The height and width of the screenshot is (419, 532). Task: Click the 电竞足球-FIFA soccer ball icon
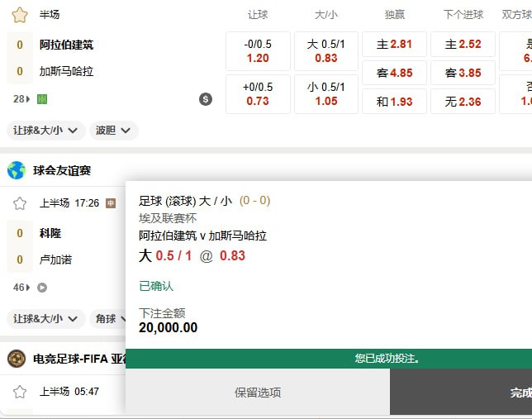(x=17, y=359)
